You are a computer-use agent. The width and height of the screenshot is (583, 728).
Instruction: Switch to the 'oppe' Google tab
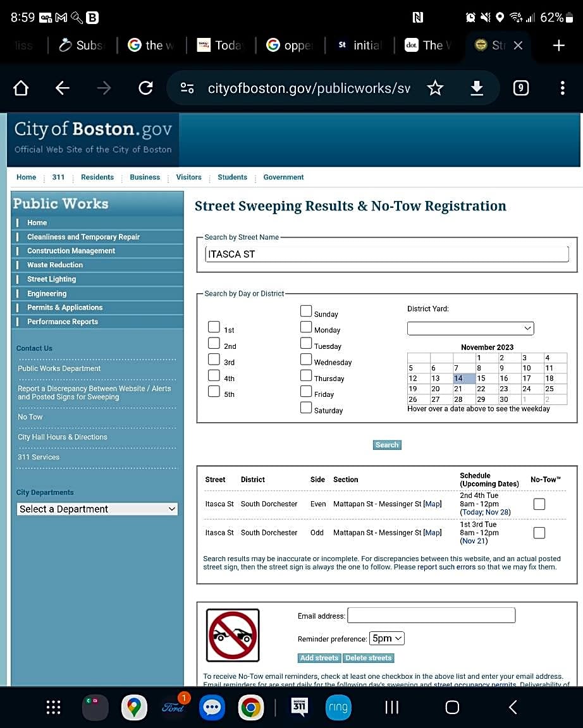click(290, 45)
